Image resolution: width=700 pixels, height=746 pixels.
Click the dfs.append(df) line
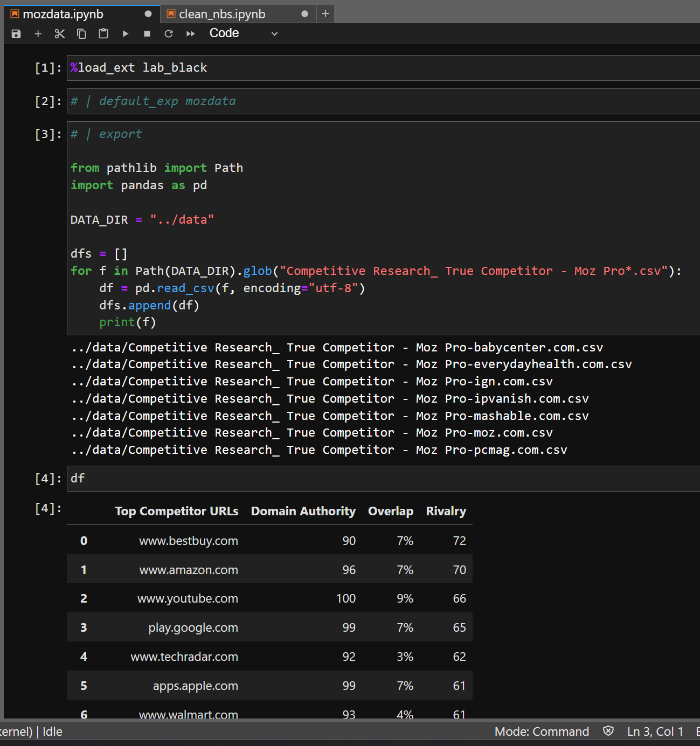coord(149,306)
